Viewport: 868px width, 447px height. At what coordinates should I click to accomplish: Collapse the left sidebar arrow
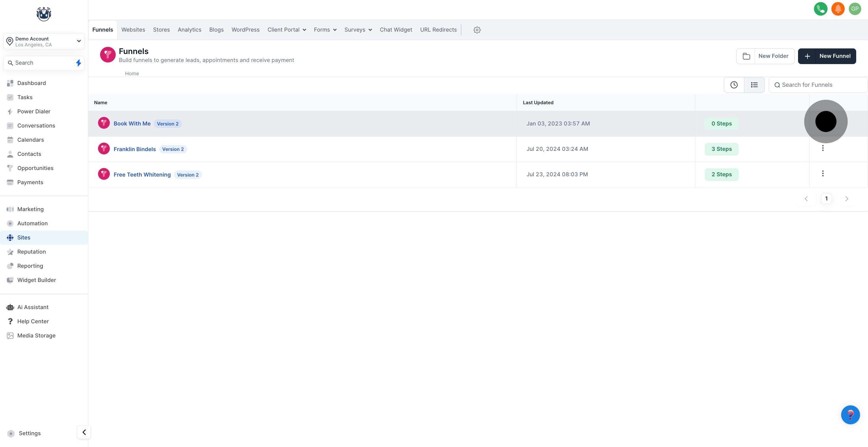[84, 432]
